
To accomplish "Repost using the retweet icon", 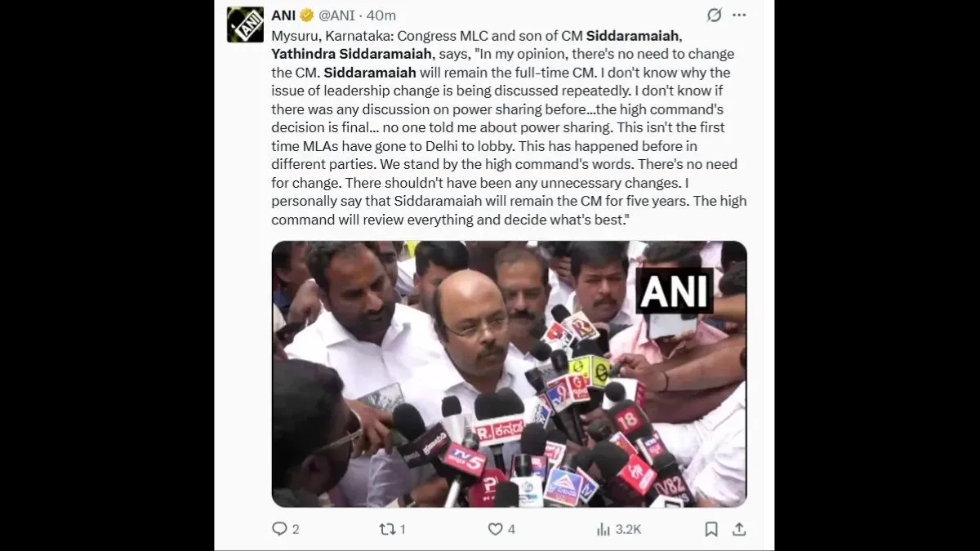I will [387, 529].
